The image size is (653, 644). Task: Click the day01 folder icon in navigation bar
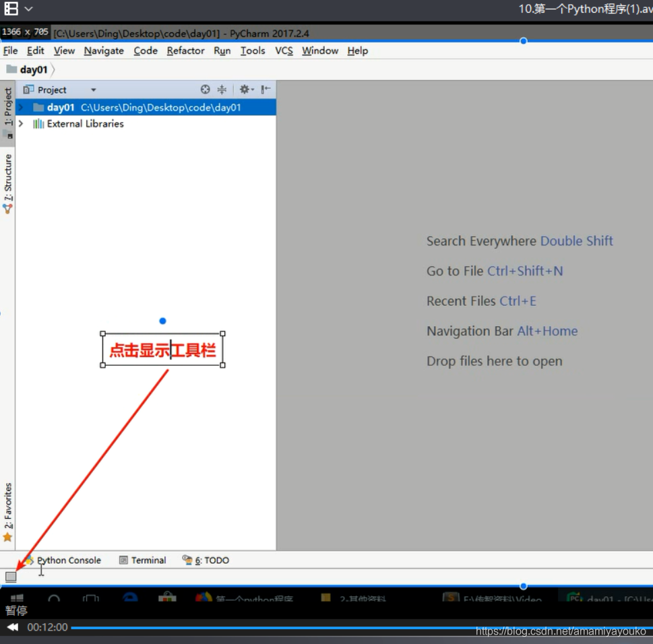11,69
